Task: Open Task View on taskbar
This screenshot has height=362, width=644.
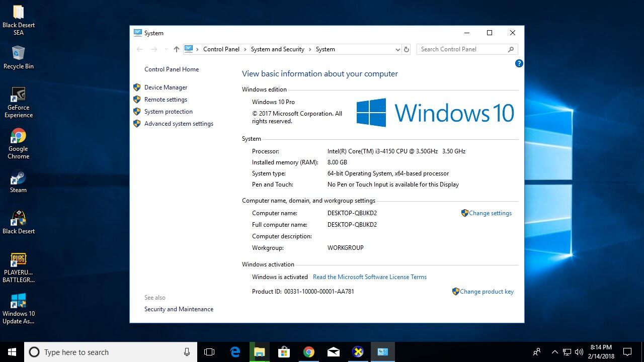Action: pyautogui.click(x=209, y=352)
